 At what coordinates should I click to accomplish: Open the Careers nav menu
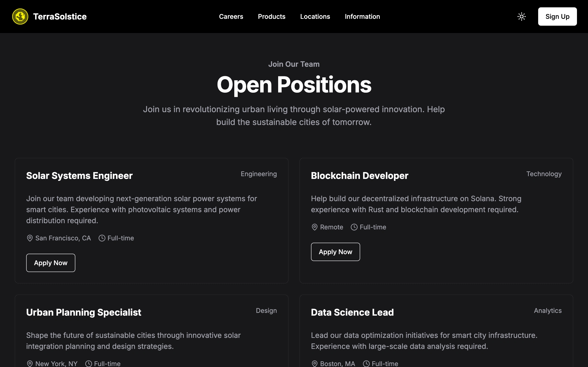coord(231,17)
